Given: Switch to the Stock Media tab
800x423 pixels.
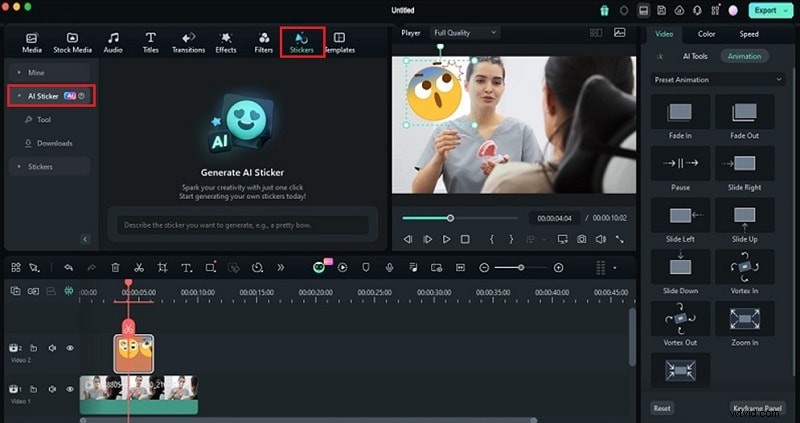Looking at the screenshot, I should pos(72,43).
